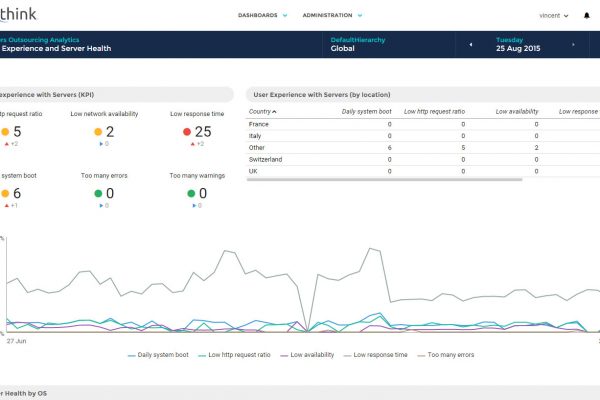The width and height of the screenshot is (600, 400).
Task: Go to next day arrow
Action: [573, 44]
